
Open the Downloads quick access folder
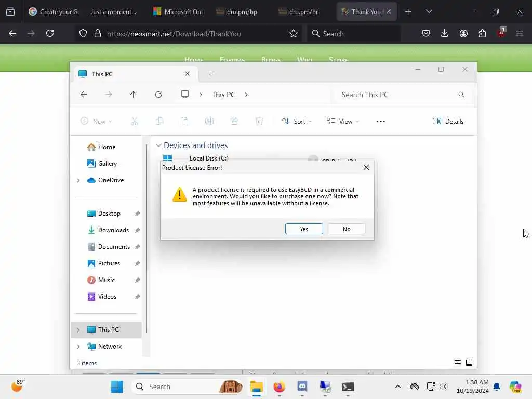click(113, 230)
